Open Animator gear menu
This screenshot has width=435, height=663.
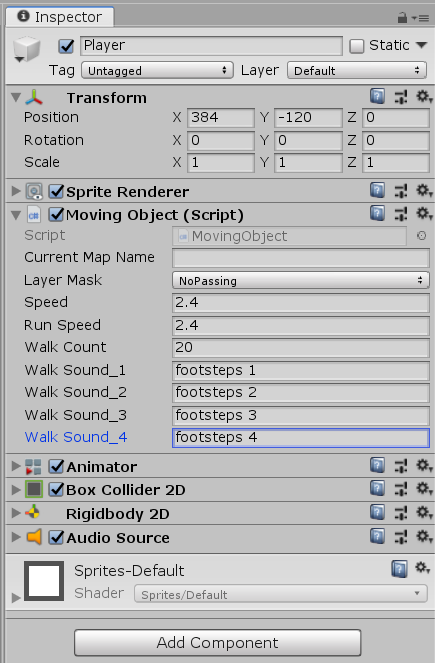(x=423, y=466)
